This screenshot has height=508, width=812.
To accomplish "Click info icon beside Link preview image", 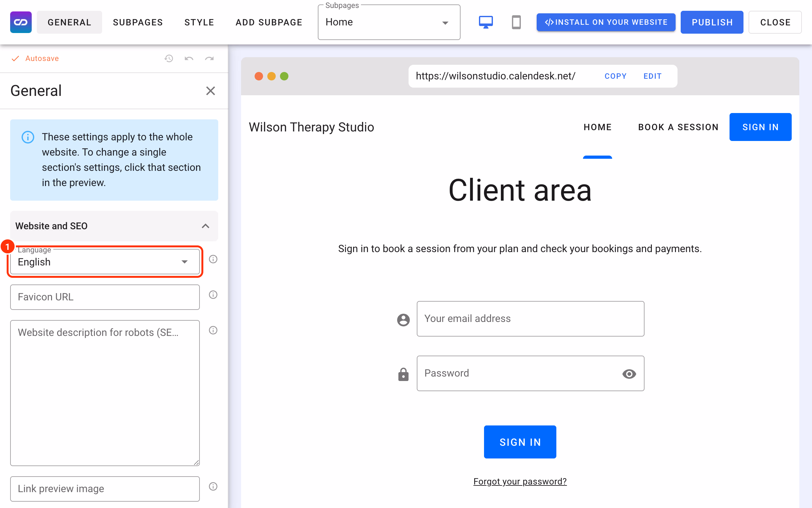I will point(213,486).
